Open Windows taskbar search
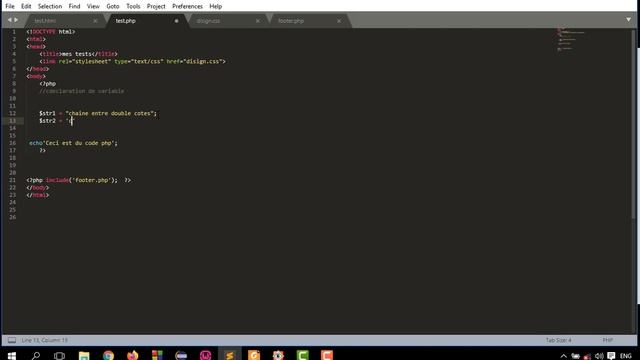 coord(36,356)
